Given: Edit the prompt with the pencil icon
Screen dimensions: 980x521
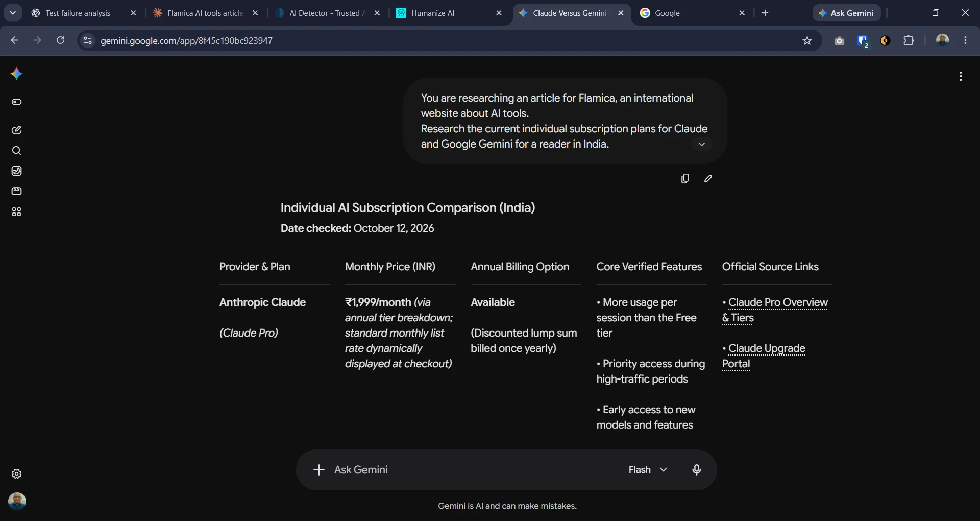Looking at the screenshot, I should click(708, 178).
